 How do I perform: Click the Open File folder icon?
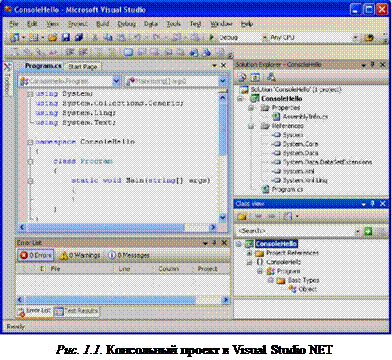pos(53,38)
